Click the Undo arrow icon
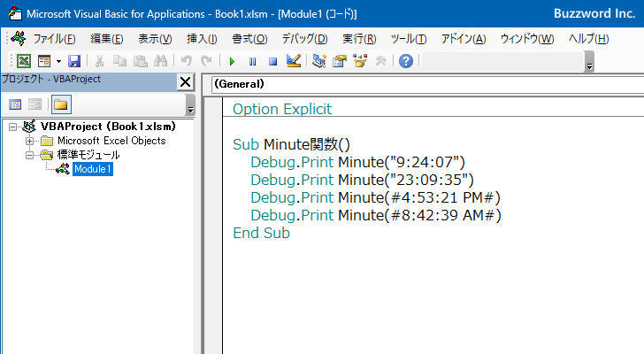The height and width of the screenshot is (354, 644). 186,61
